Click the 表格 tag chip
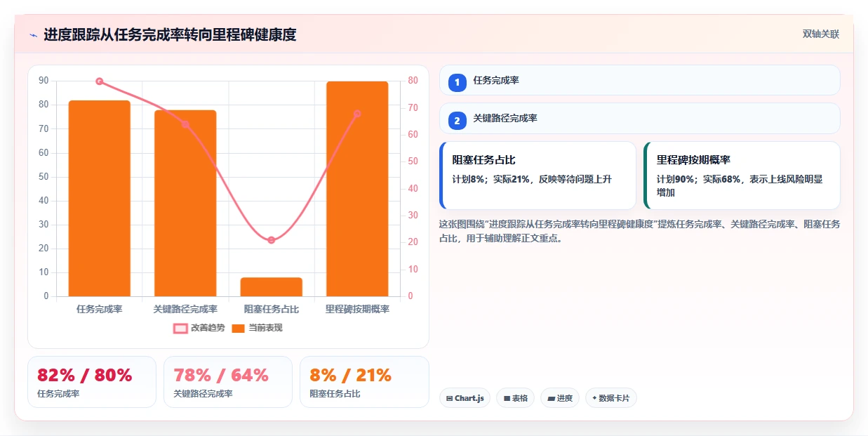868x436 pixels. tap(515, 398)
